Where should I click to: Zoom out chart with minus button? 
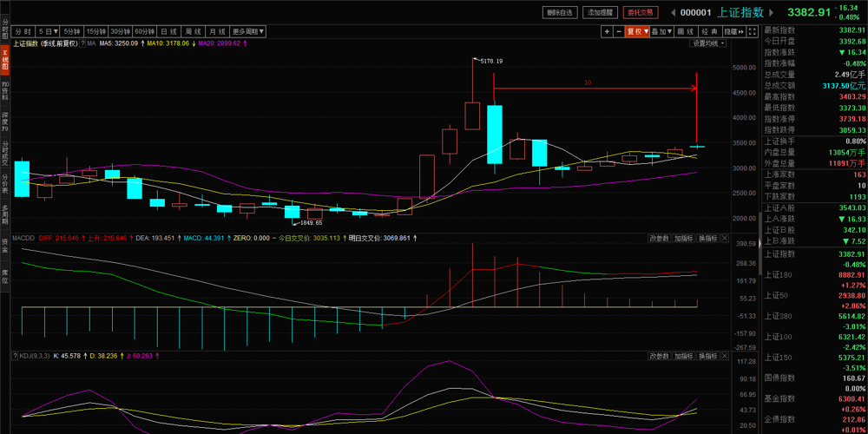click(x=618, y=31)
